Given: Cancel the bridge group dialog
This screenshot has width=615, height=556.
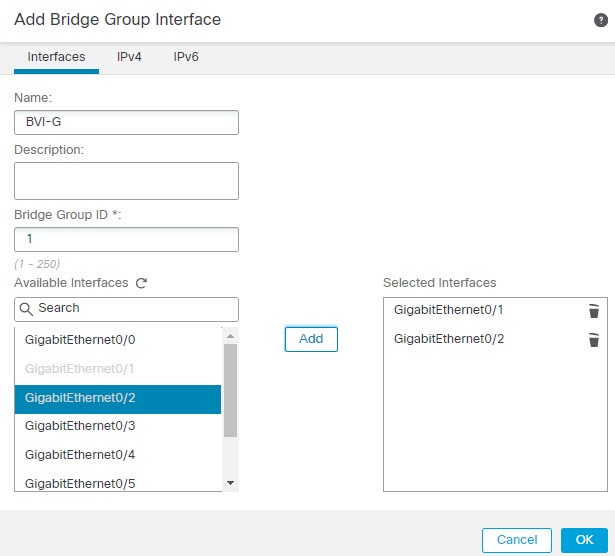Looking at the screenshot, I should coord(517,540).
